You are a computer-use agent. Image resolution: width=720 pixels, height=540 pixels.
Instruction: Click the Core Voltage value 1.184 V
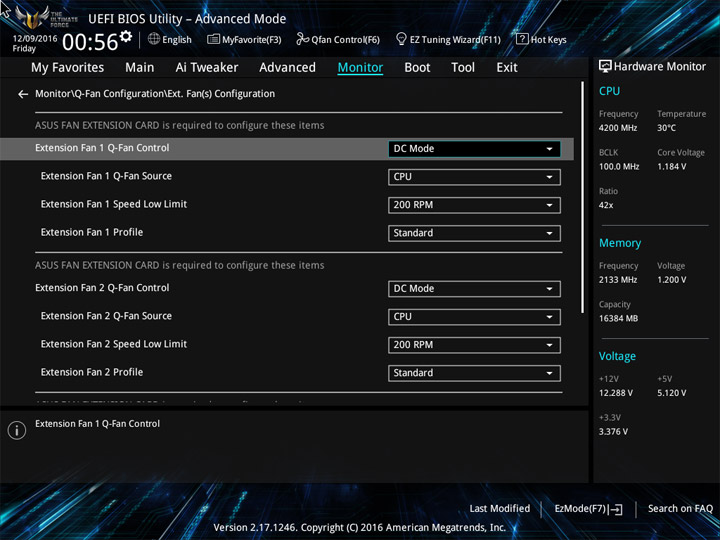pyautogui.click(x=671, y=167)
